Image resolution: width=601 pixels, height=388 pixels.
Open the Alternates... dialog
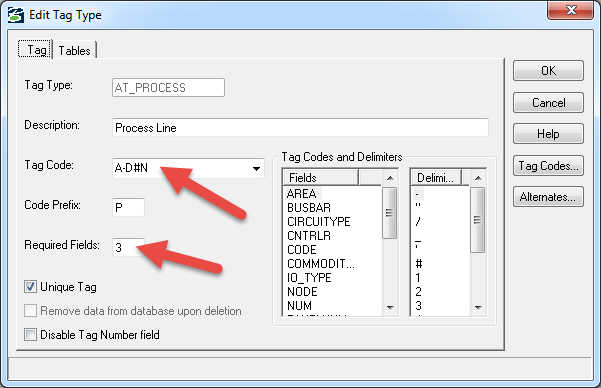coord(548,197)
